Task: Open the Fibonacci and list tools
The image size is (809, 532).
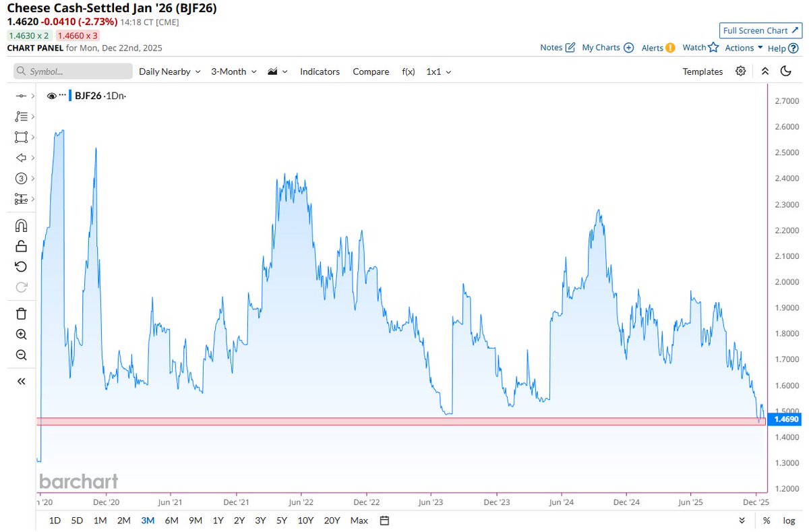Action: 20,117
